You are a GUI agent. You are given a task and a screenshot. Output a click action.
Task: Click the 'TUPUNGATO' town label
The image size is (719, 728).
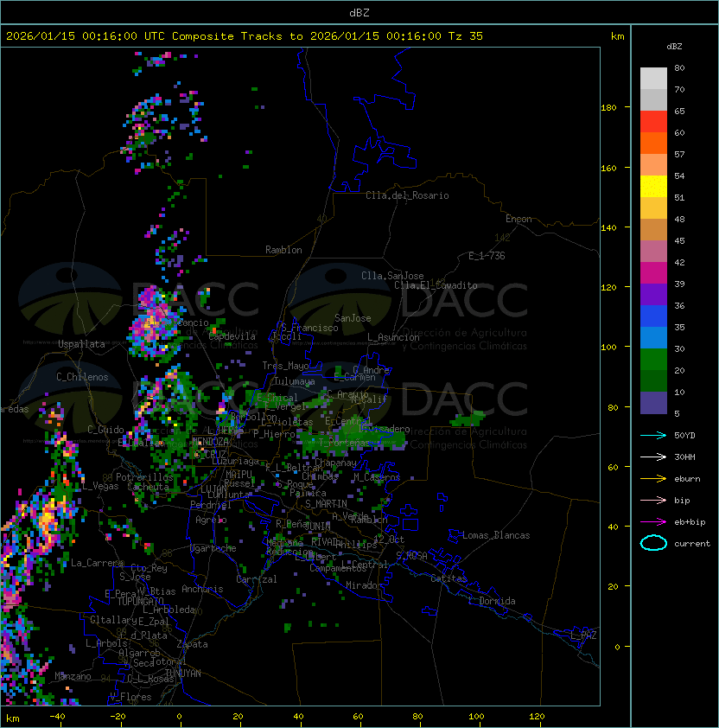coord(141,602)
